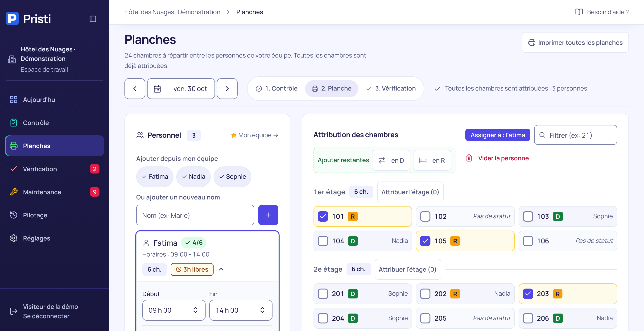Click the wrench icon for Maintenance
The width and height of the screenshot is (644, 331).
tap(13, 192)
